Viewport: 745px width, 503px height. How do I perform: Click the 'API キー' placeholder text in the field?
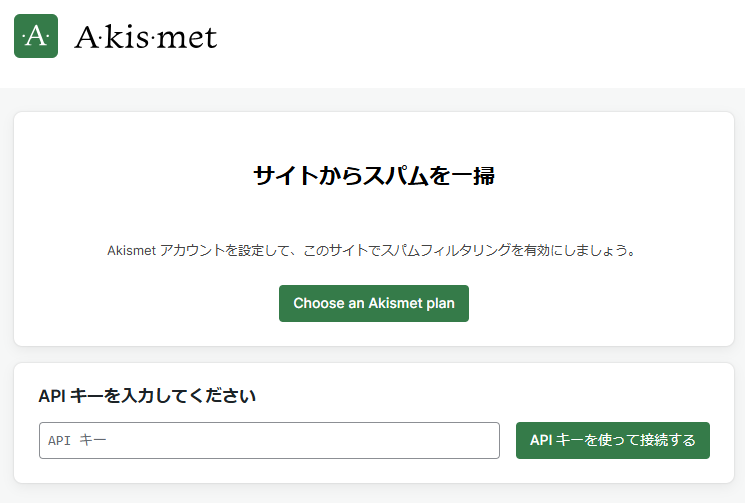coord(77,440)
